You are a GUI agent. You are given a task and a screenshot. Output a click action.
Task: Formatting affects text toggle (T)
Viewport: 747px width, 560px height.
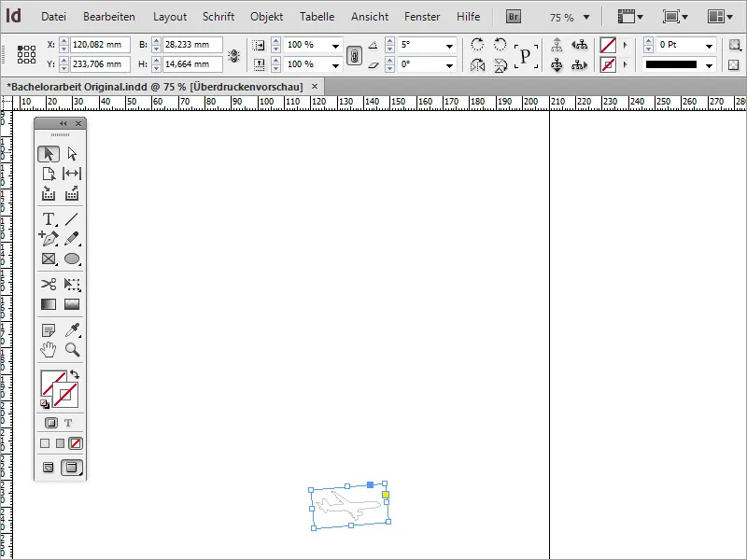68,423
